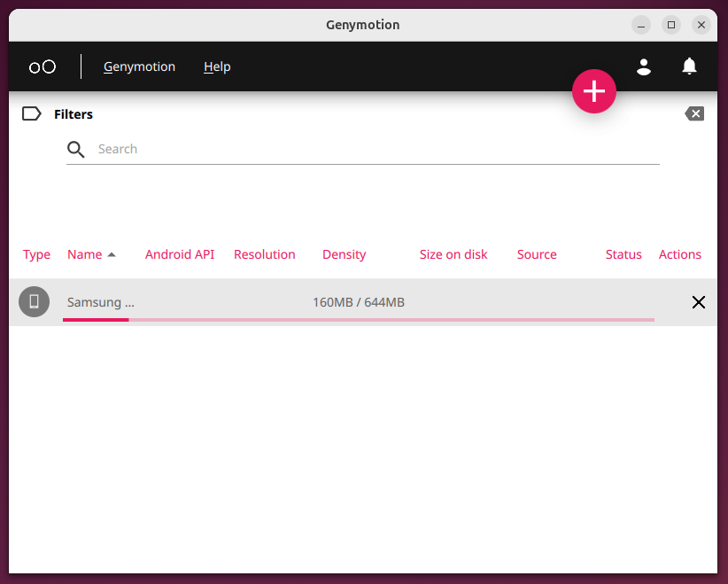Open the Help menu
728x584 pixels.
point(217,66)
